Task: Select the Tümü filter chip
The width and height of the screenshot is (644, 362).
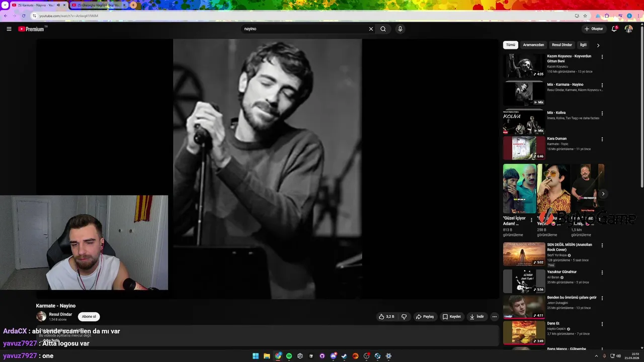Action: tap(510, 45)
